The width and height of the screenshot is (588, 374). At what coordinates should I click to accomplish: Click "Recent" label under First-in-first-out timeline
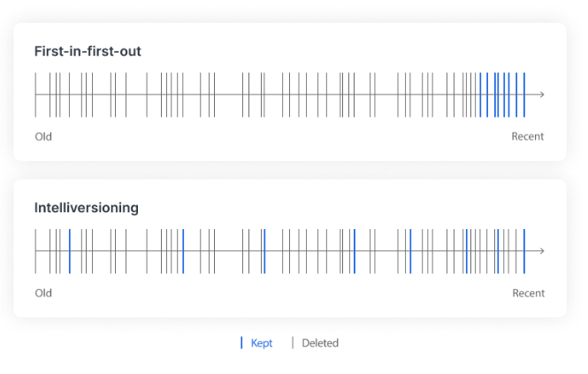point(528,136)
